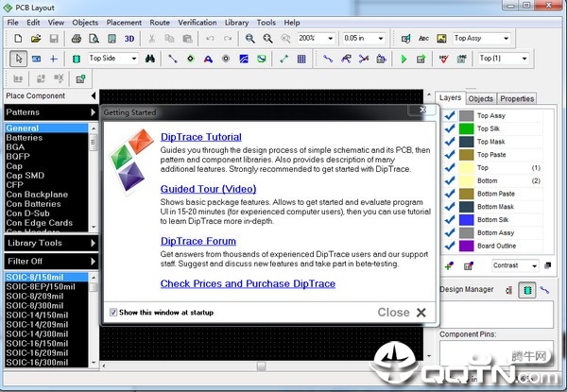
Task: Select the Place Table grid tool
Action: [x=301, y=59]
